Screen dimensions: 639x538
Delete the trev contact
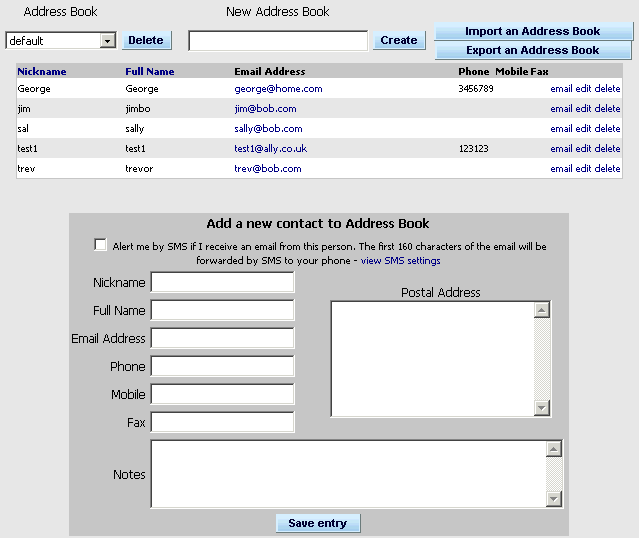tap(607, 169)
